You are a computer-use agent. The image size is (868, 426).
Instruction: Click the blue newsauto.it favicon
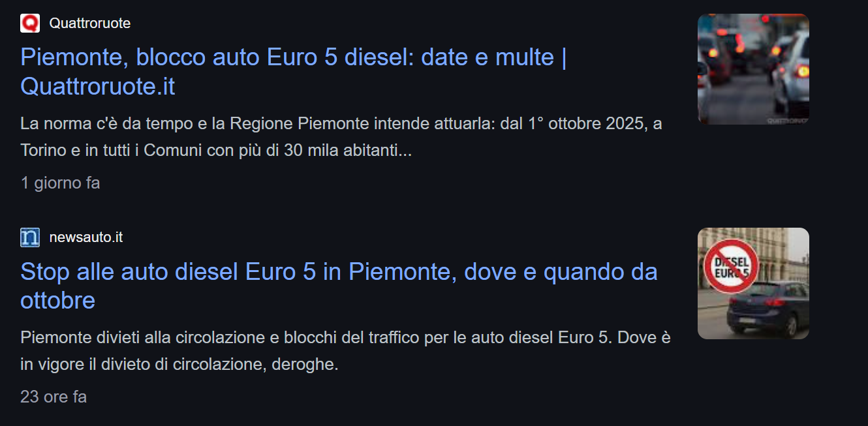pos(30,237)
